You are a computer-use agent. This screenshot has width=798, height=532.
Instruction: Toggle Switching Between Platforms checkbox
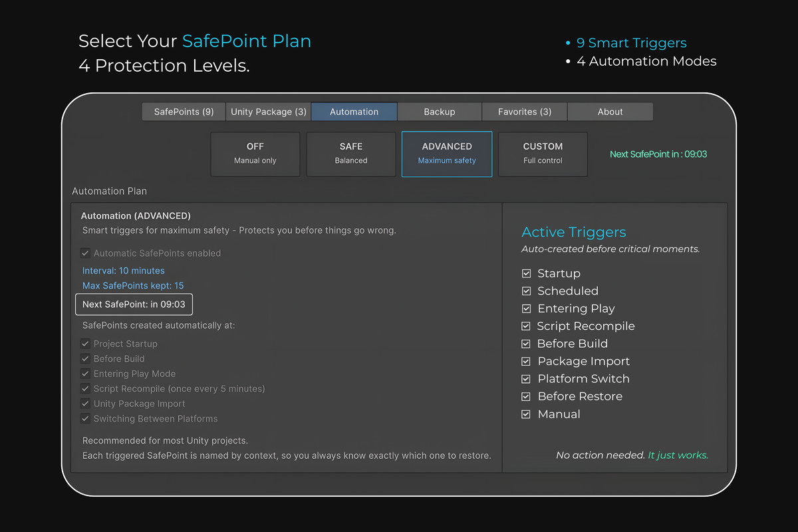pos(85,419)
